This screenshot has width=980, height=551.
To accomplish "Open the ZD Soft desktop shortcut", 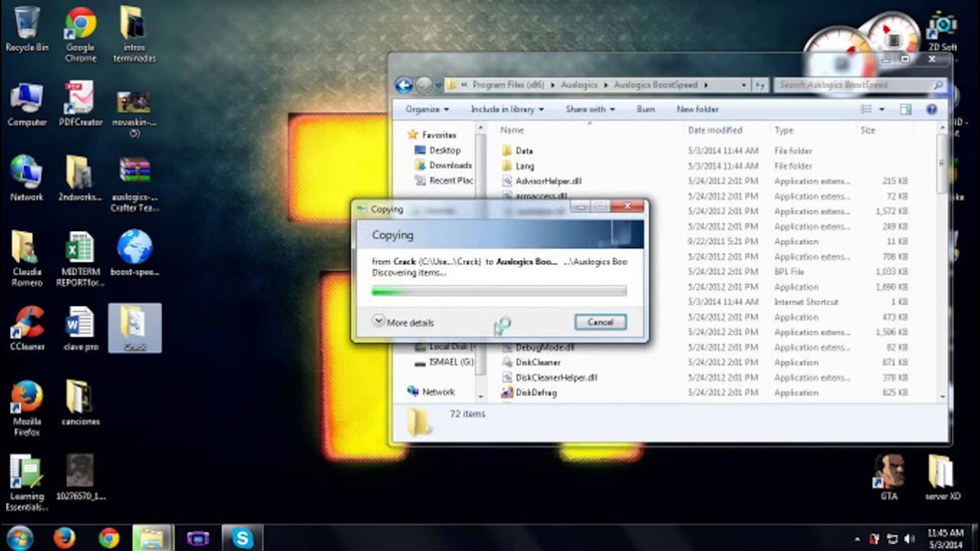I will [942, 32].
